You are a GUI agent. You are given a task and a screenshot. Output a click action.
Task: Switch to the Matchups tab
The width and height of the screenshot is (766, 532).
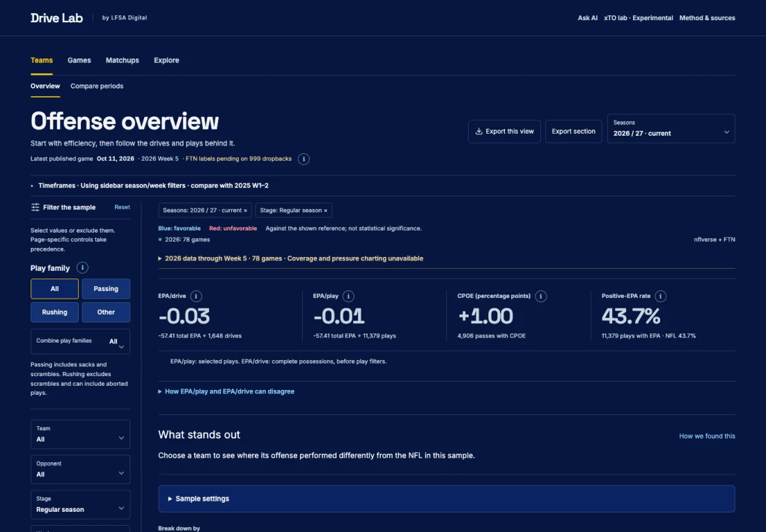point(122,60)
